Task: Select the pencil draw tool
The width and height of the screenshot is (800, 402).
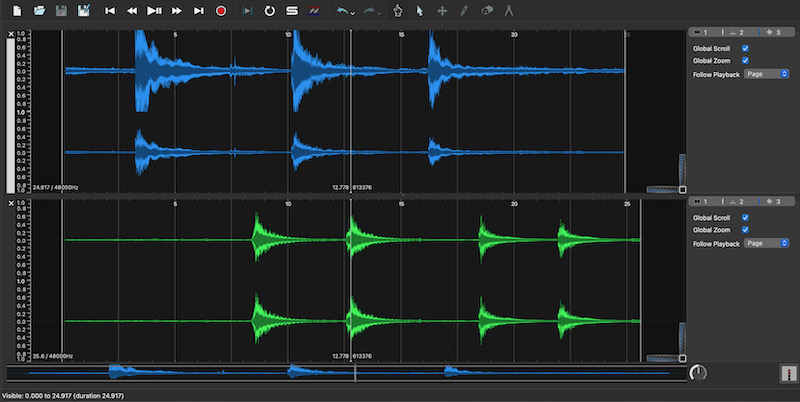Action: tap(464, 10)
